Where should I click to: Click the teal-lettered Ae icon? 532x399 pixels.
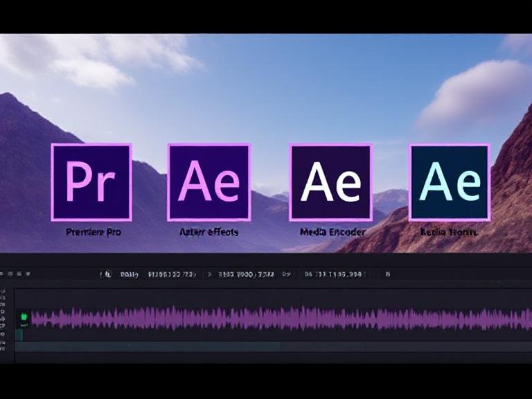point(450,182)
